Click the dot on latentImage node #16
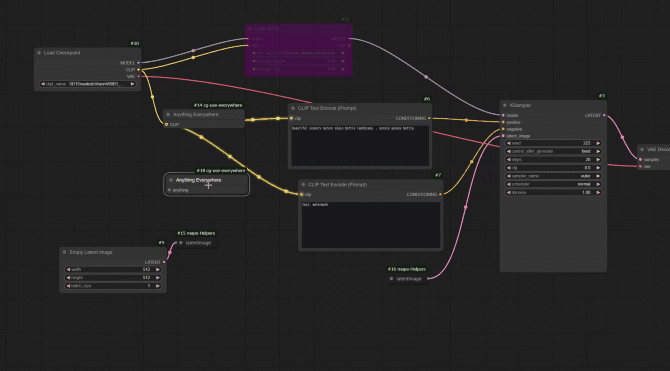 391,279
